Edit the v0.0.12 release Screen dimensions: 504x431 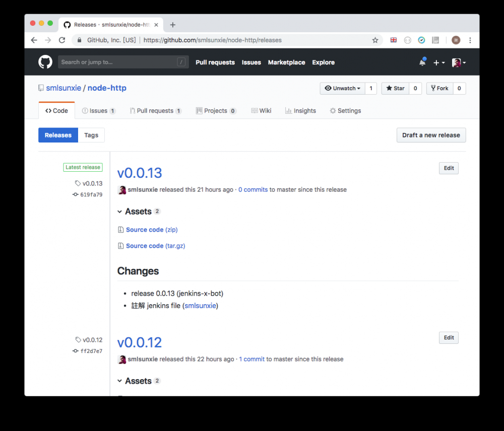449,338
